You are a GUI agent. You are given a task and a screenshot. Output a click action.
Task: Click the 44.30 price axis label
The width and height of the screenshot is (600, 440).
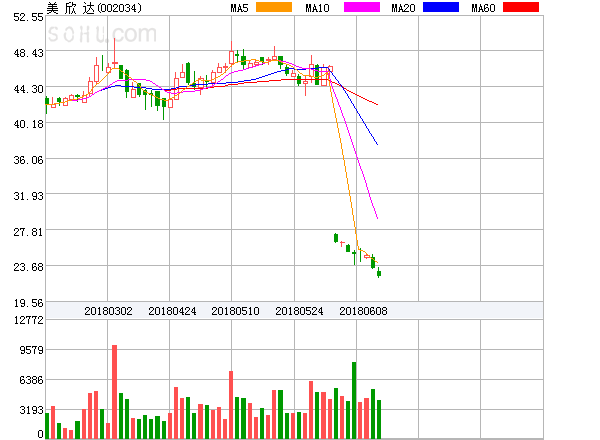[28, 89]
